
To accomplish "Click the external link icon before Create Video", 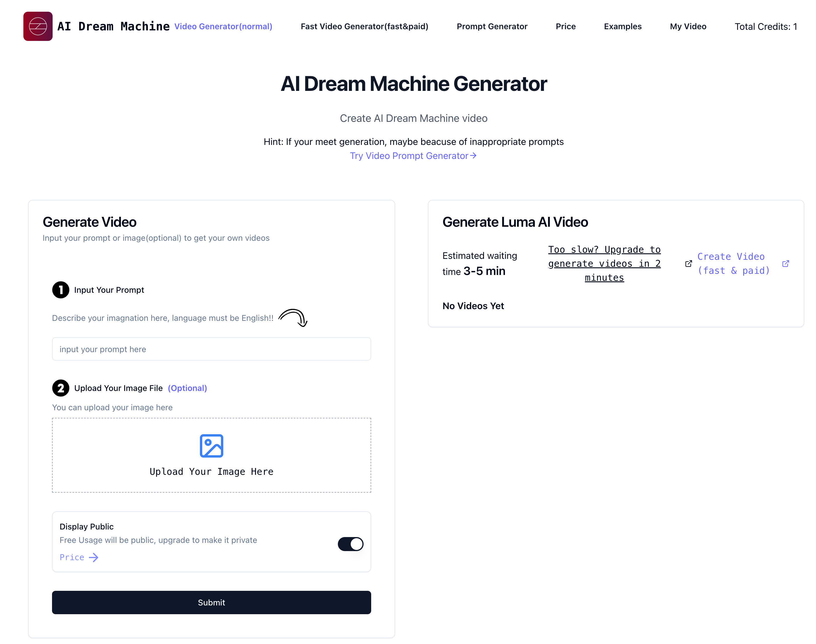I will tap(688, 264).
